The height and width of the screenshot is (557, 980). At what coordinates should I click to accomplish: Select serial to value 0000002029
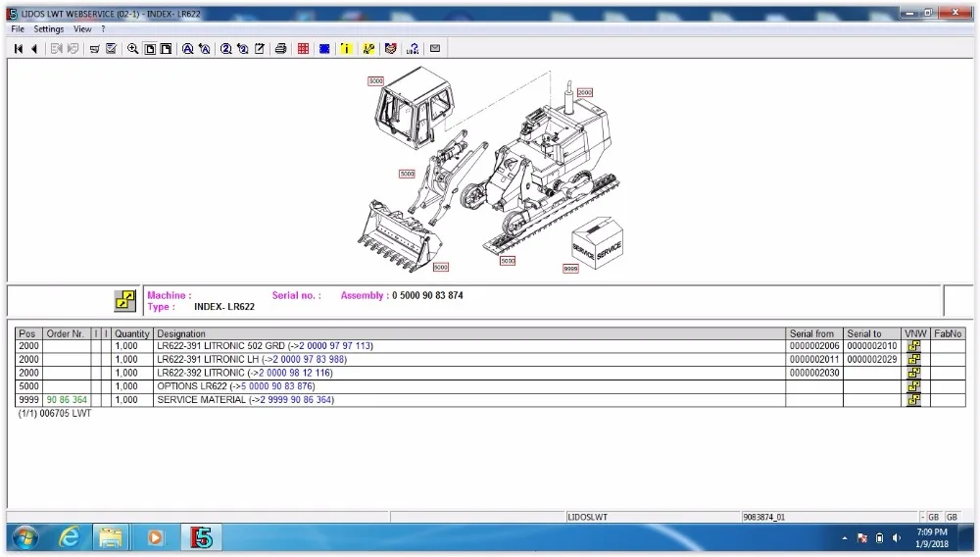click(x=872, y=360)
